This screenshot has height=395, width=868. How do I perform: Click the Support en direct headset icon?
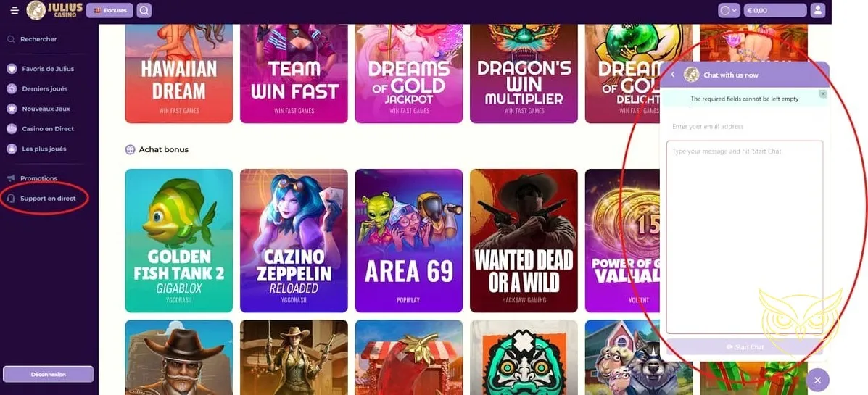click(11, 198)
